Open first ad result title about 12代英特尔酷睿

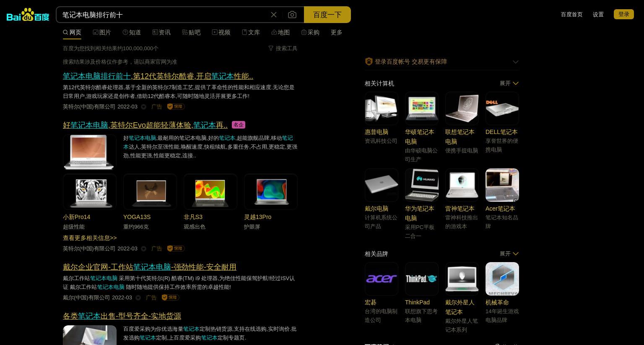[x=158, y=76]
